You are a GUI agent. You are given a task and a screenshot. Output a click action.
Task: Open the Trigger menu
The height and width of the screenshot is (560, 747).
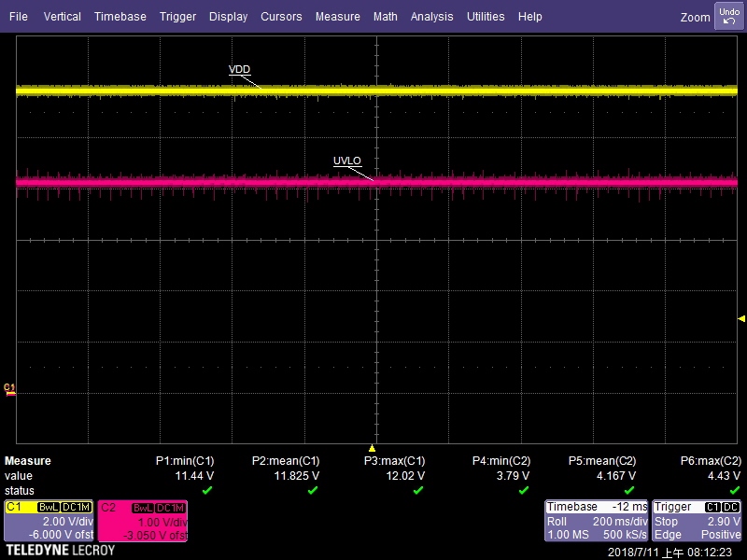pos(177,16)
